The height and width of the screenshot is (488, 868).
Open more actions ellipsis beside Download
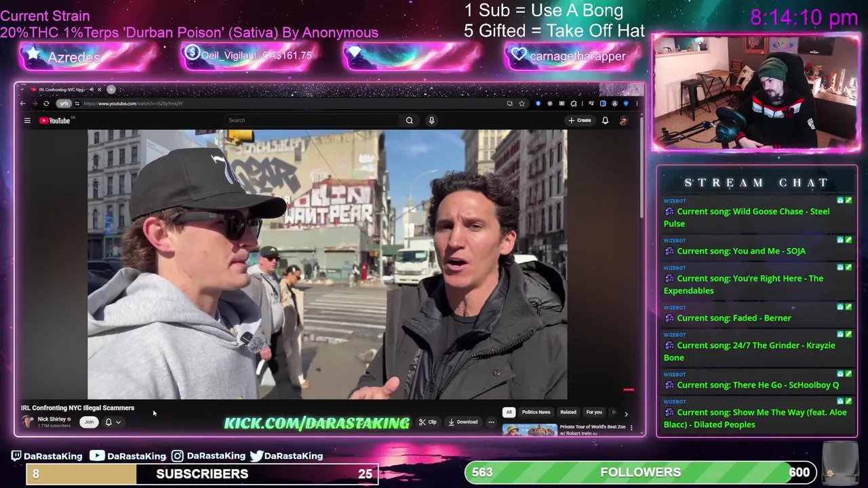pos(492,422)
